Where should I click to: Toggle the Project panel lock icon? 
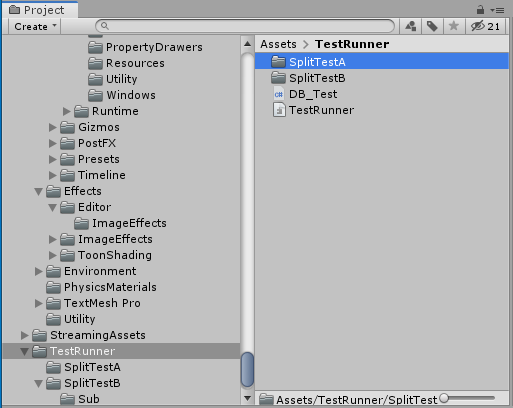tap(480, 10)
